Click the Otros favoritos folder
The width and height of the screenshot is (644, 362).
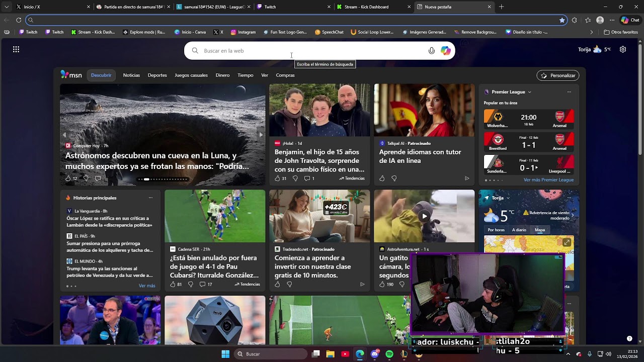click(x=620, y=32)
